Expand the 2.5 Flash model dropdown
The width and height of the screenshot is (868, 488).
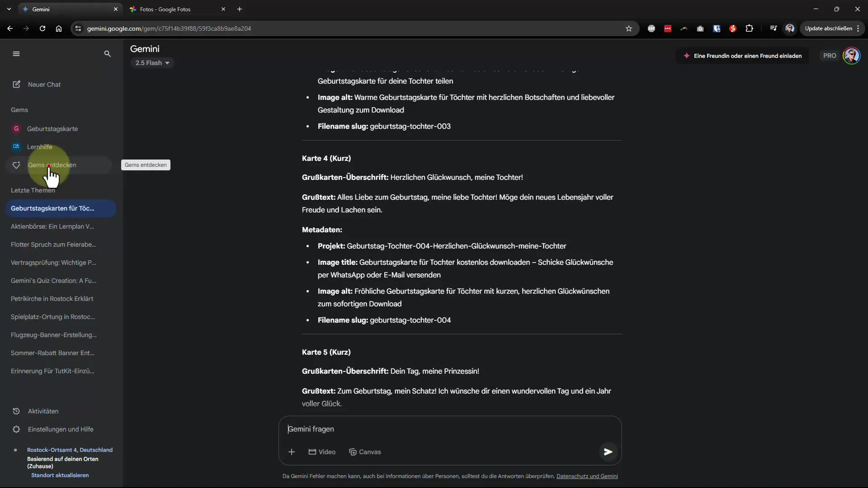click(x=152, y=63)
